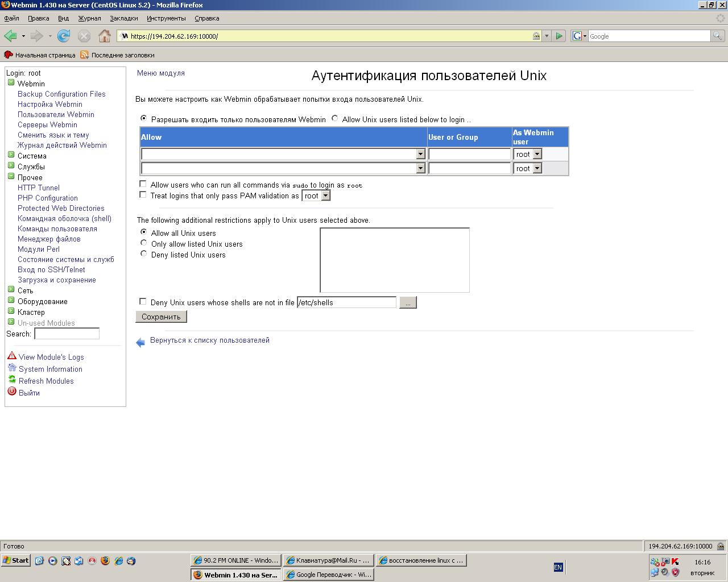Viewport: 728px width, 582px height.
Task: Expand the Сеть category
Action: [11, 289]
